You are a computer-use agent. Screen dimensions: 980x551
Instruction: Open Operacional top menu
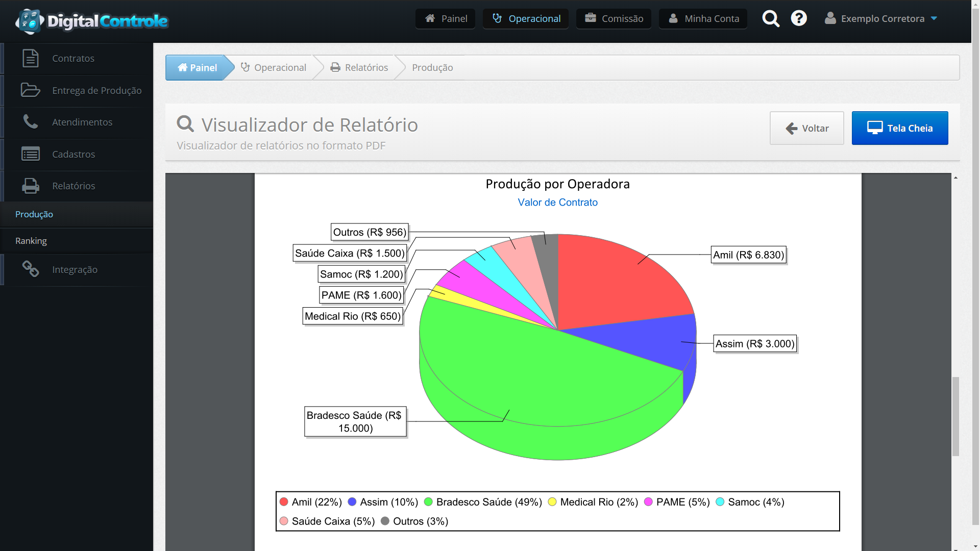point(526,19)
